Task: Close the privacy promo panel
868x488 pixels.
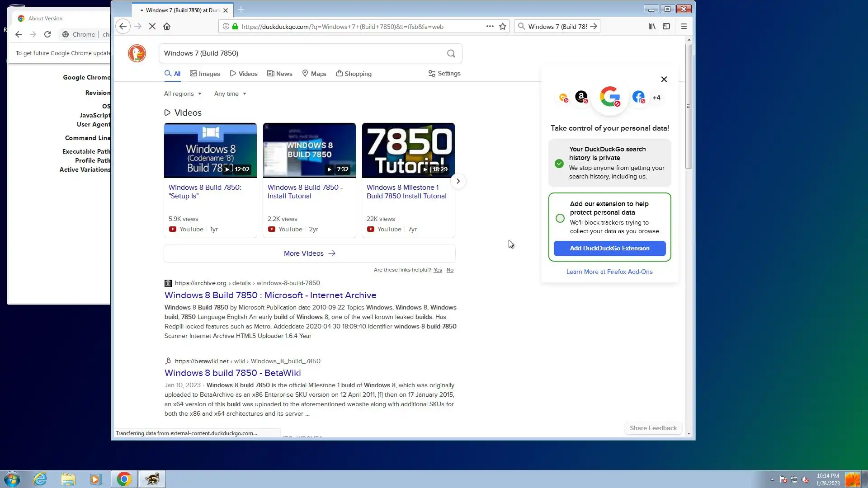Action: pyautogui.click(x=664, y=79)
